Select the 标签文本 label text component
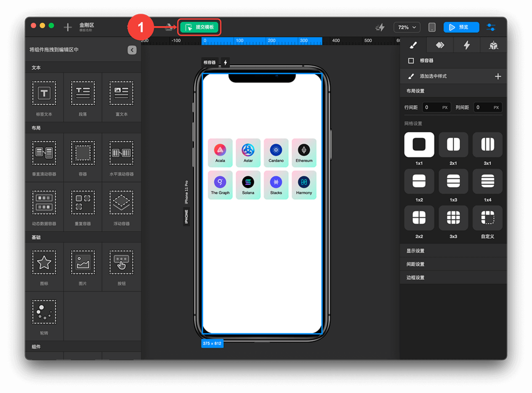This screenshot has width=532, height=393. (44, 97)
